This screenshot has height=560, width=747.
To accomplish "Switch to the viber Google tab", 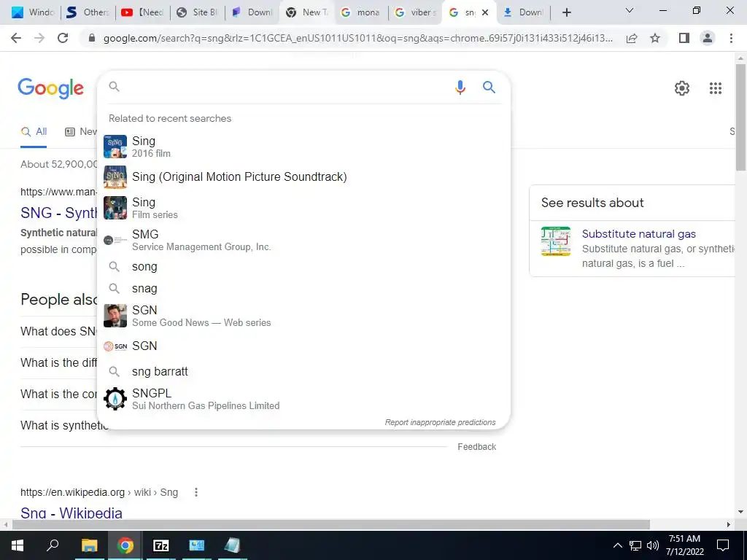I will point(415,13).
